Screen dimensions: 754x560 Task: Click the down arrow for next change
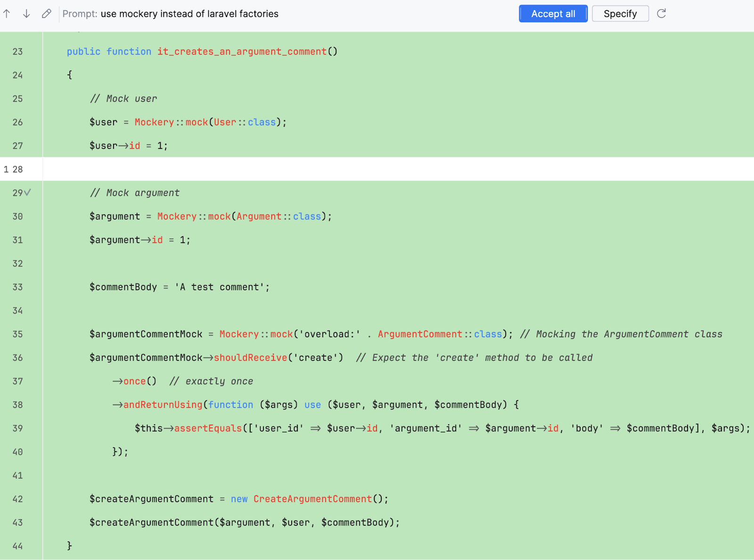[x=26, y=14]
